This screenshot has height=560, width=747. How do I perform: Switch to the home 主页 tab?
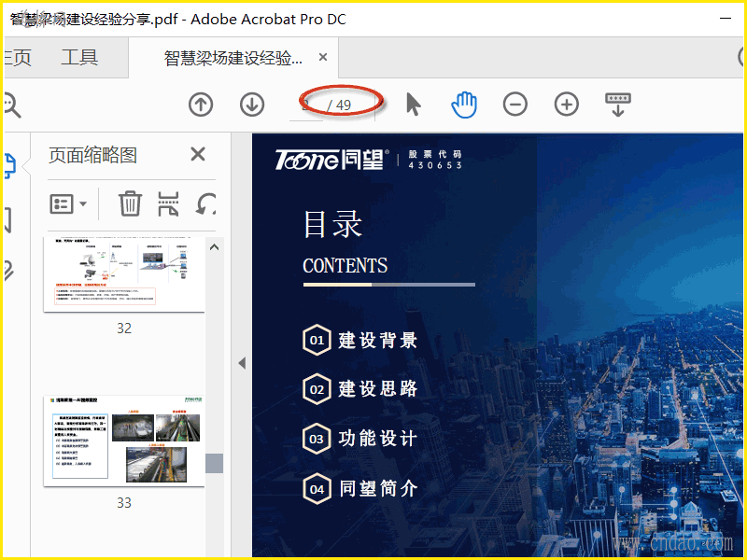[x=18, y=58]
